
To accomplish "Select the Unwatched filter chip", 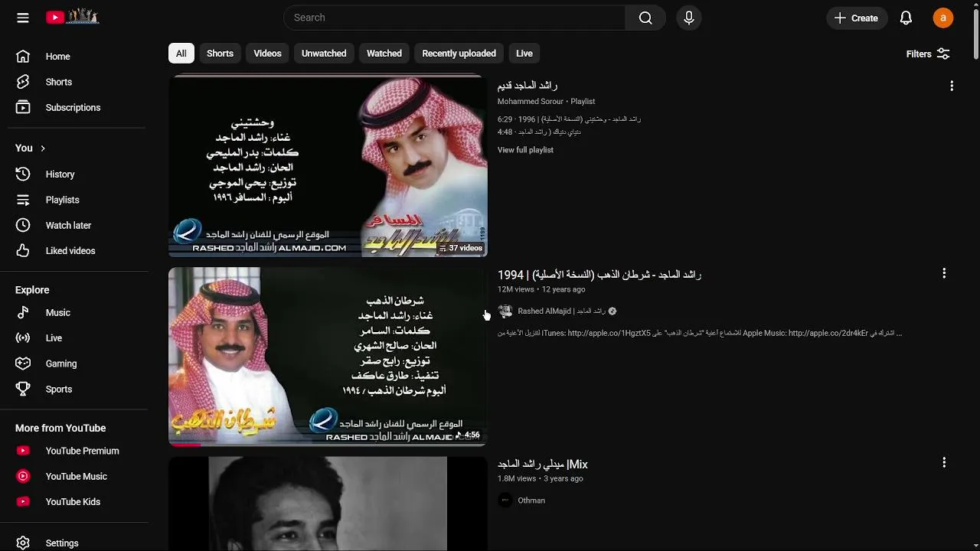I will pos(324,53).
